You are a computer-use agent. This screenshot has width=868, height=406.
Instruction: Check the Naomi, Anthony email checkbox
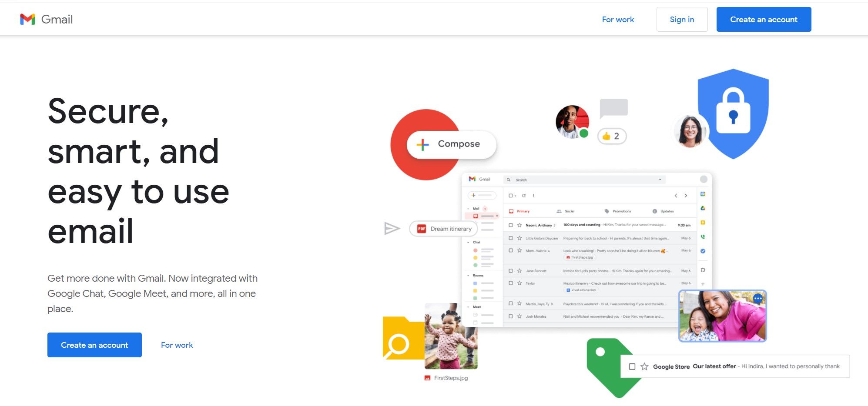tap(511, 225)
